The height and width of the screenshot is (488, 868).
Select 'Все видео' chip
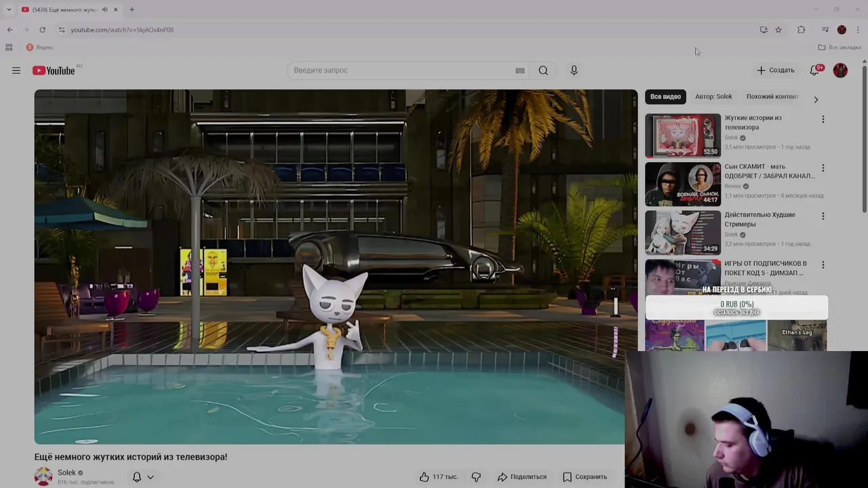click(665, 97)
